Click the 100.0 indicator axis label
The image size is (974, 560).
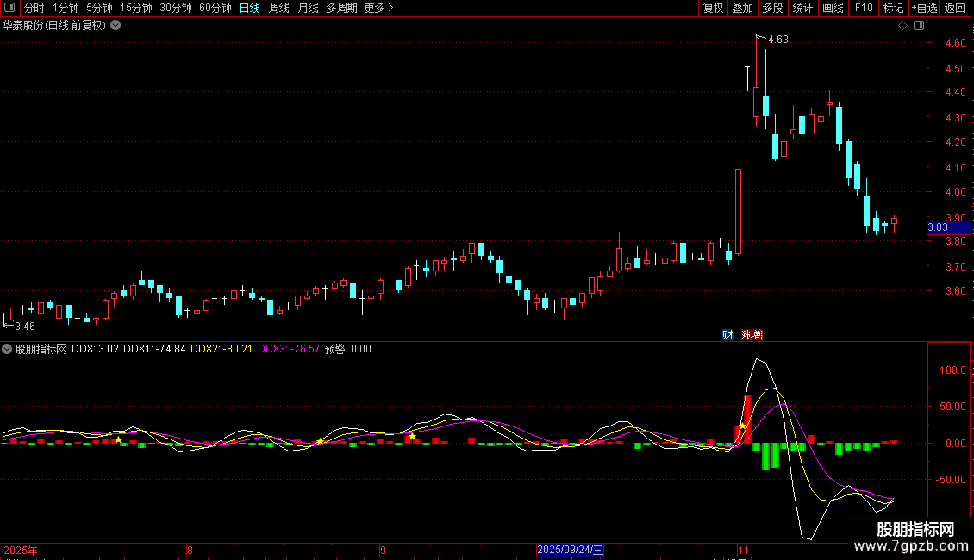coord(952,370)
